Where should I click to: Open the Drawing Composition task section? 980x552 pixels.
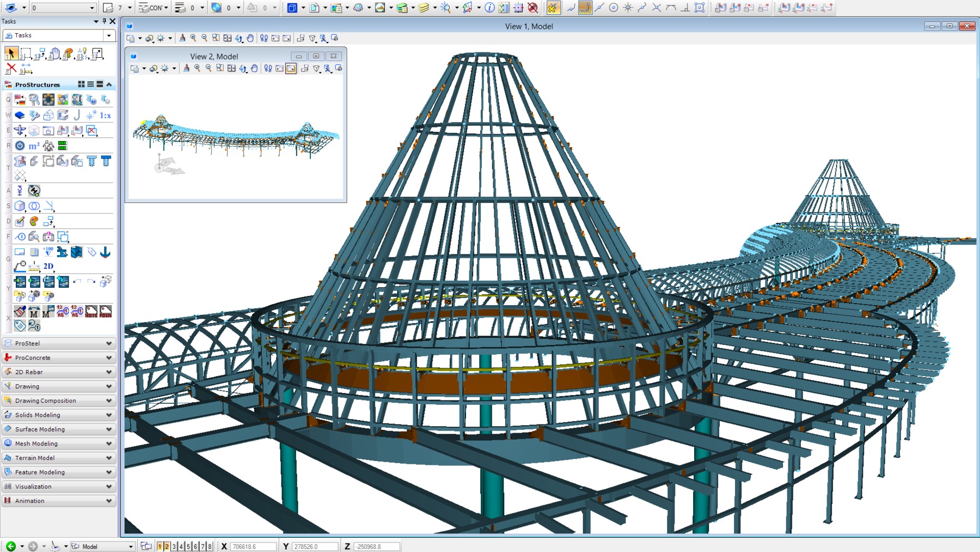[x=59, y=401]
